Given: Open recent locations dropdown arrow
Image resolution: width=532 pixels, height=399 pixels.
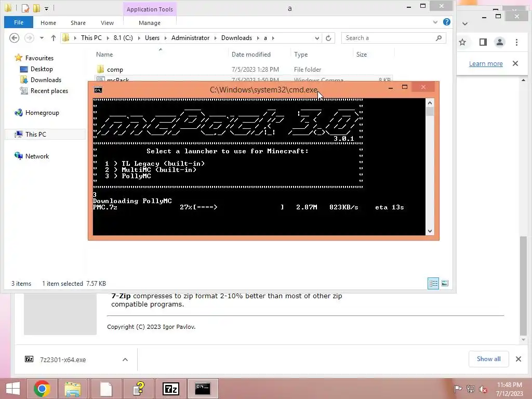Looking at the screenshot, I should click(x=42, y=38).
